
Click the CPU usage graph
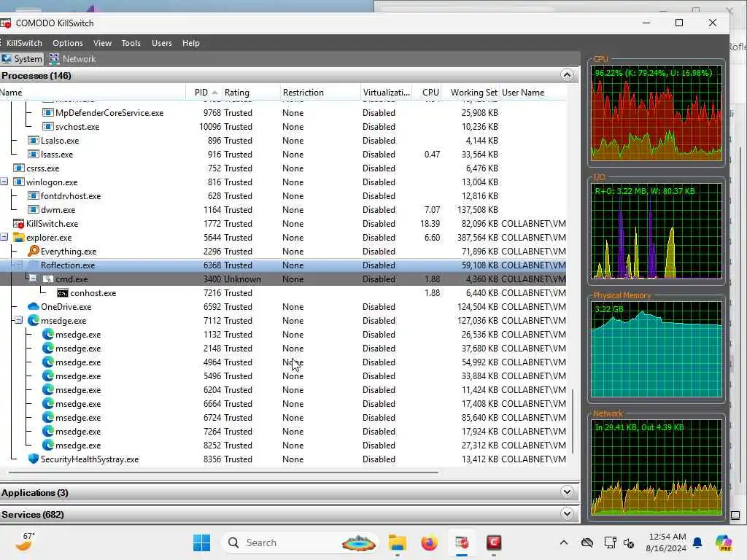click(x=657, y=113)
